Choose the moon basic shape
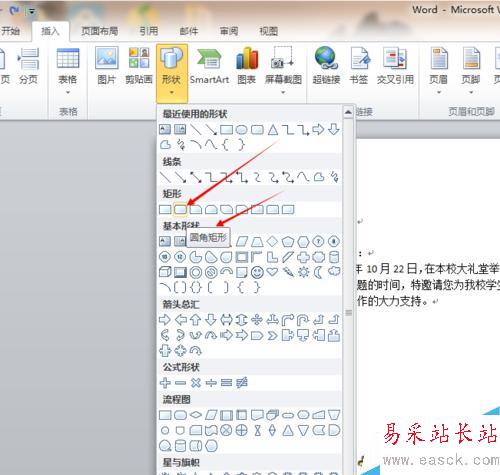The image size is (500, 475). 319,272
